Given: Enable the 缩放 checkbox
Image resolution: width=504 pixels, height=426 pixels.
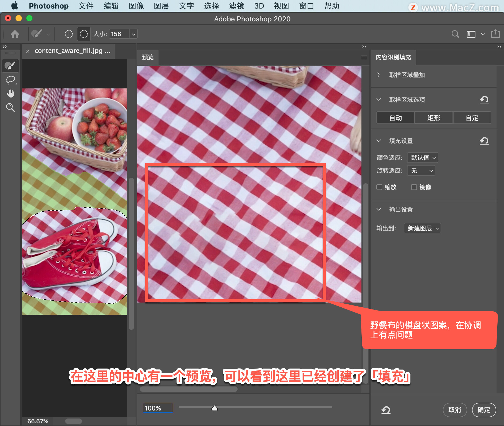Looking at the screenshot, I should tap(379, 187).
